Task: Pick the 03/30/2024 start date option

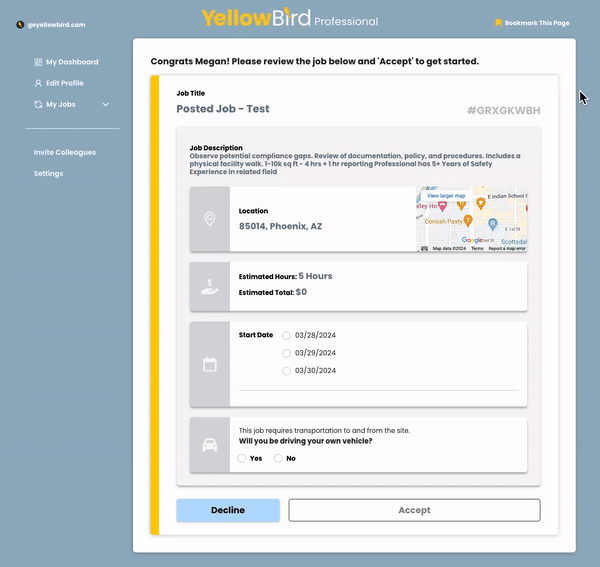Action: 287,371
